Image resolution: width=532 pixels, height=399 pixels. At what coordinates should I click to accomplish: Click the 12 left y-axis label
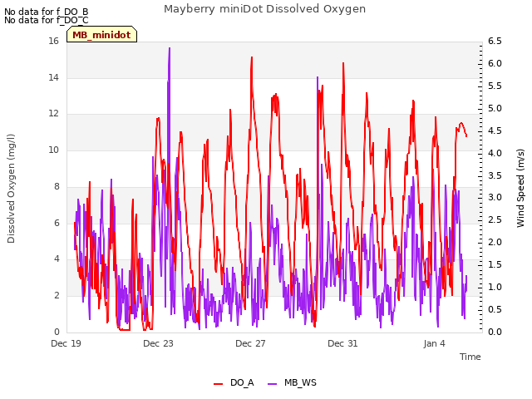pyautogui.click(x=53, y=113)
